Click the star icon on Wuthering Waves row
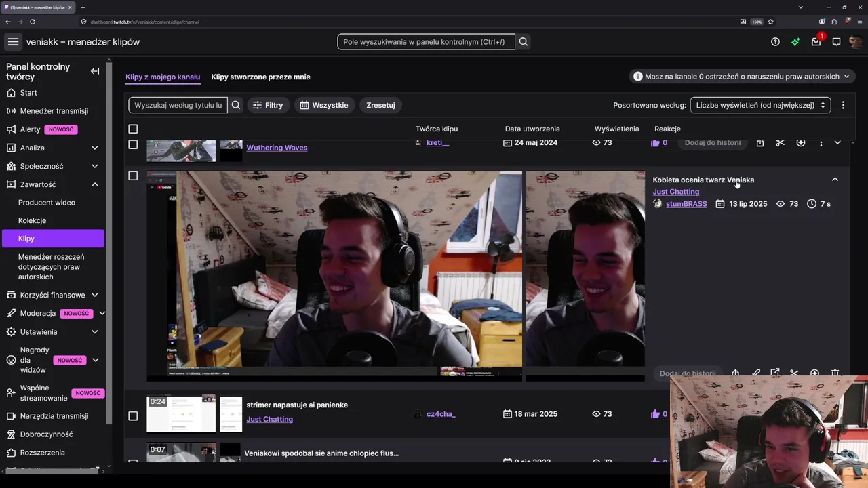Image resolution: width=868 pixels, height=488 pixels. 801,143
